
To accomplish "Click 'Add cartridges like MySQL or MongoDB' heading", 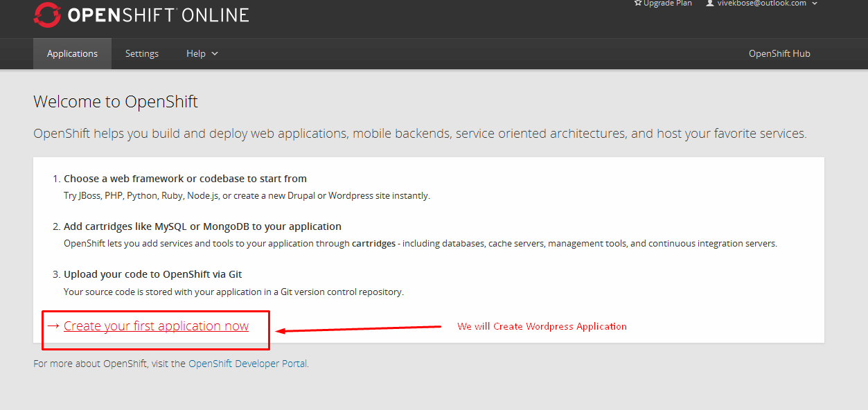I will click(202, 226).
